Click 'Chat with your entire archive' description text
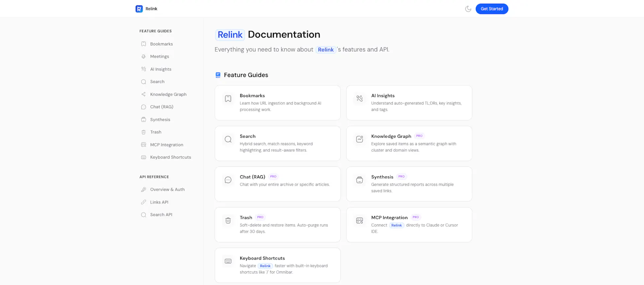644x285 pixels. (285, 185)
